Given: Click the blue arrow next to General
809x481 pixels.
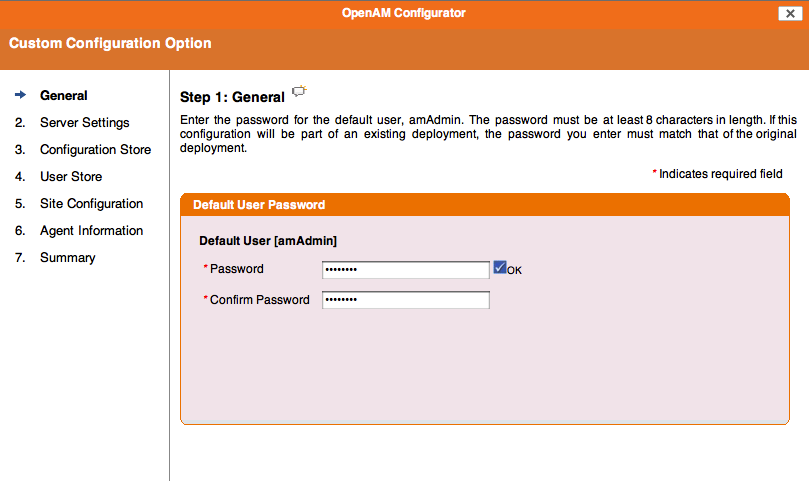Looking at the screenshot, I should point(21,95).
